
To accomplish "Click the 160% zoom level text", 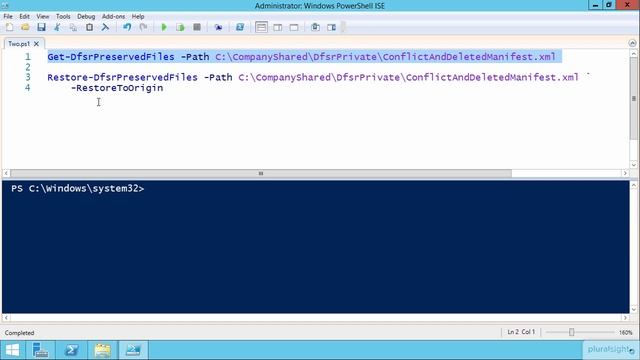I will (x=625, y=333).
